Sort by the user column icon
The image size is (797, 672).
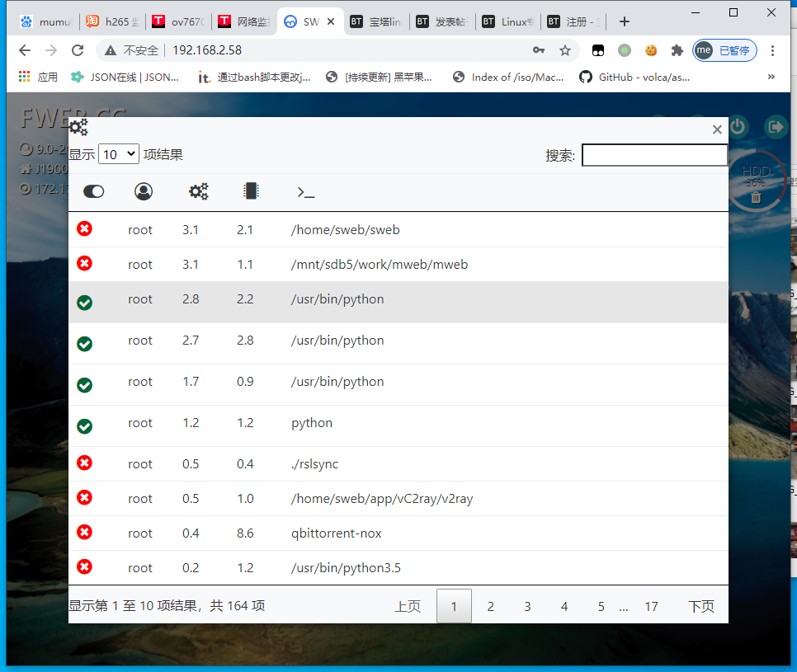pyautogui.click(x=144, y=191)
